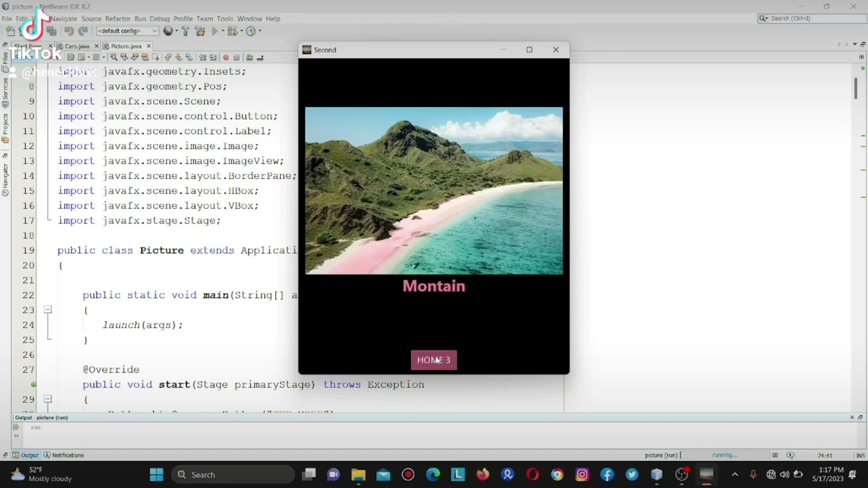
Task: Click the Profile Project clock icon
Action: pos(251,31)
